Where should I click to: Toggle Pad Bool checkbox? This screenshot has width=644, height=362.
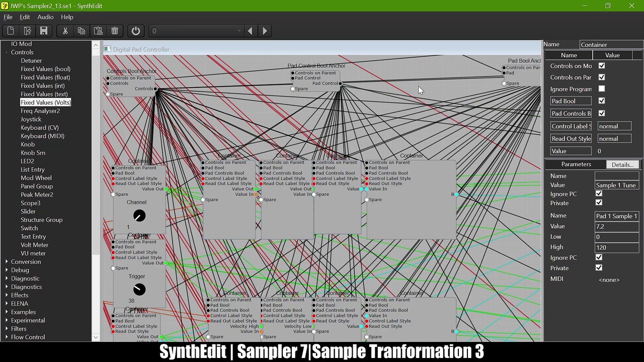(x=602, y=101)
